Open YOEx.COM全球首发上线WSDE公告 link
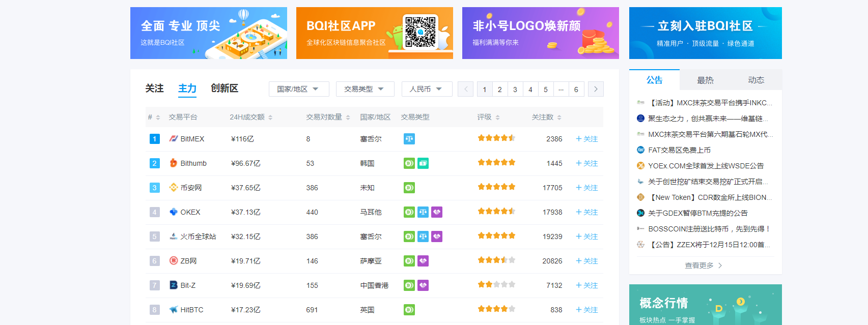The image size is (868, 325). coord(706,166)
